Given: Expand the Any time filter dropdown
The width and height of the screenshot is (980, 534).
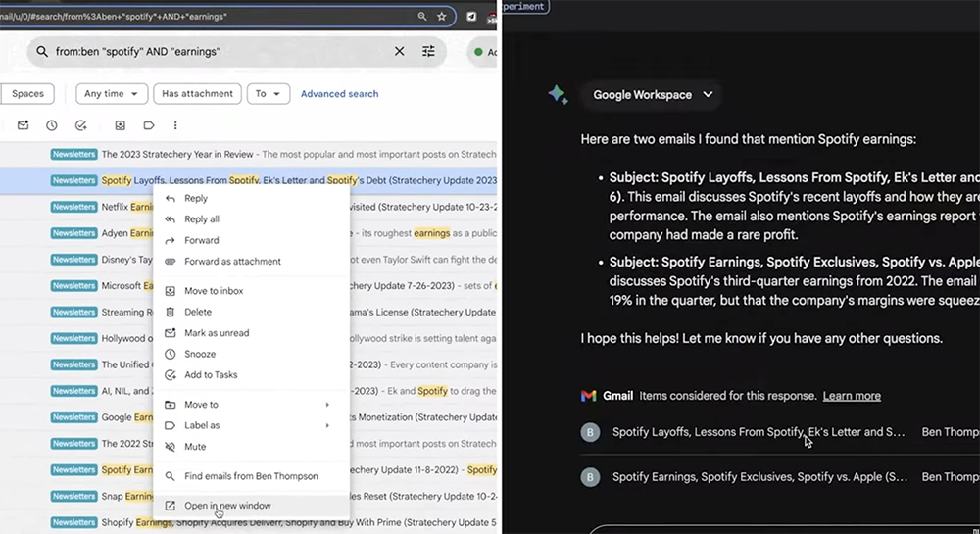Looking at the screenshot, I should pos(112,94).
